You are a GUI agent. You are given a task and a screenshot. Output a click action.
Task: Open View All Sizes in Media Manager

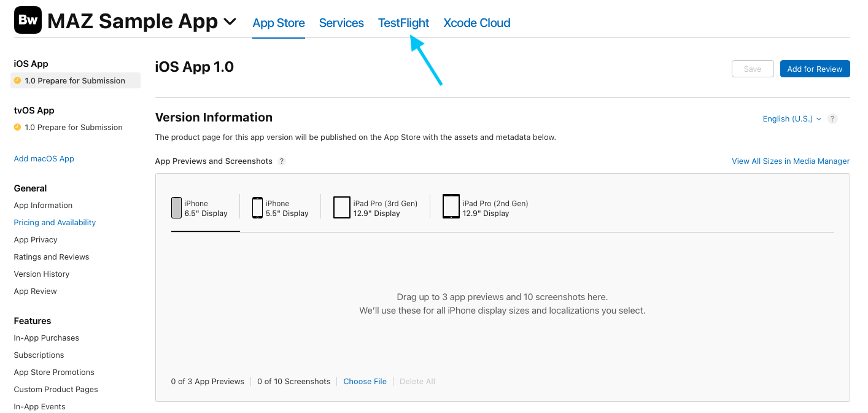(790, 161)
